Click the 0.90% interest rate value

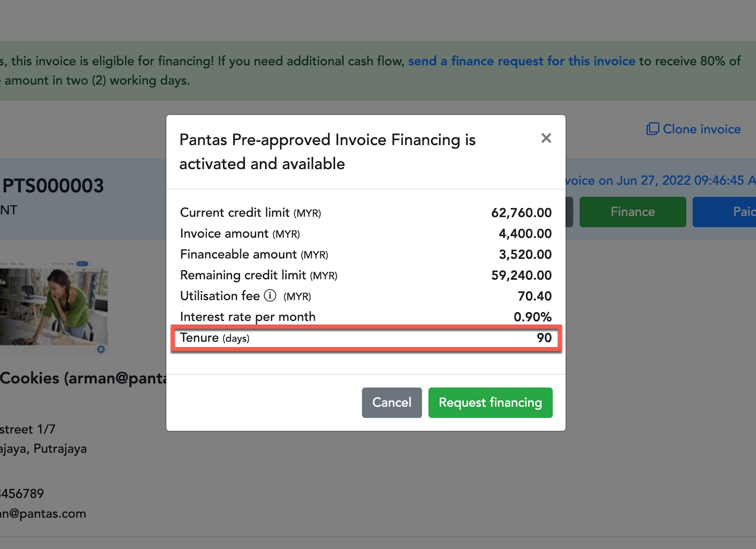(x=533, y=317)
